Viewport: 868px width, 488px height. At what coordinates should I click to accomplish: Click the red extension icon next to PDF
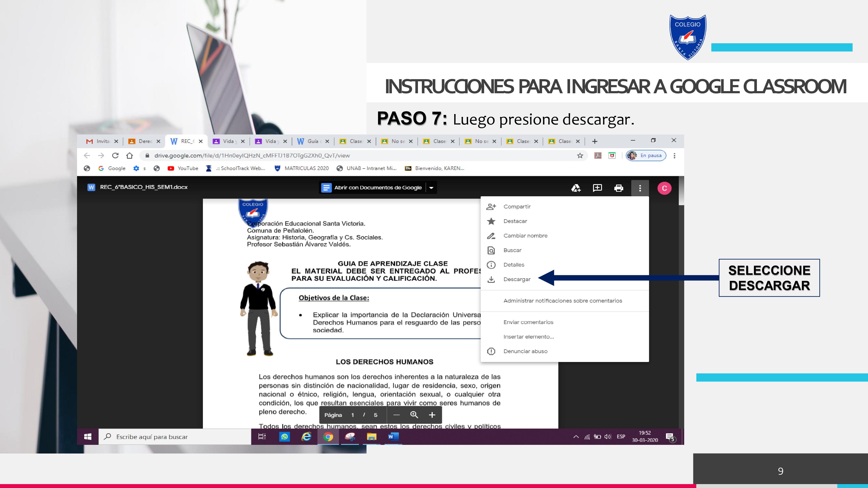(612, 155)
